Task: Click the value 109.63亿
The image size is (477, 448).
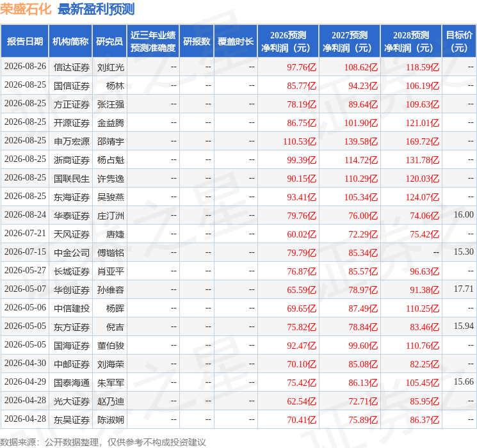Action: tap(423, 104)
